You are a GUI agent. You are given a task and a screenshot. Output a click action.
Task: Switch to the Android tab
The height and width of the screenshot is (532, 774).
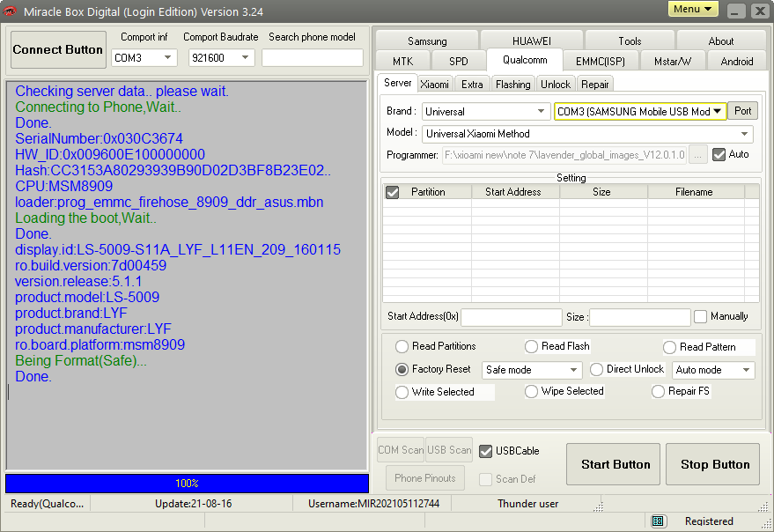click(x=736, y=62)
